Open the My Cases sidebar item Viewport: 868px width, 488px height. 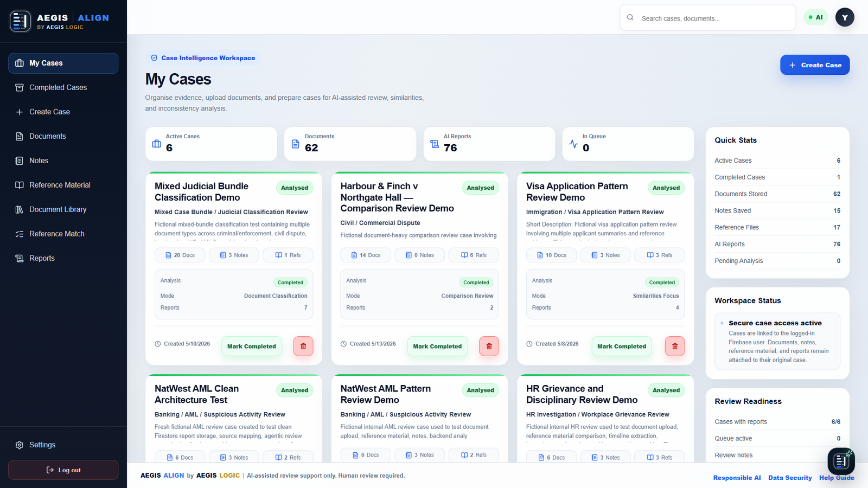point(63,63)
